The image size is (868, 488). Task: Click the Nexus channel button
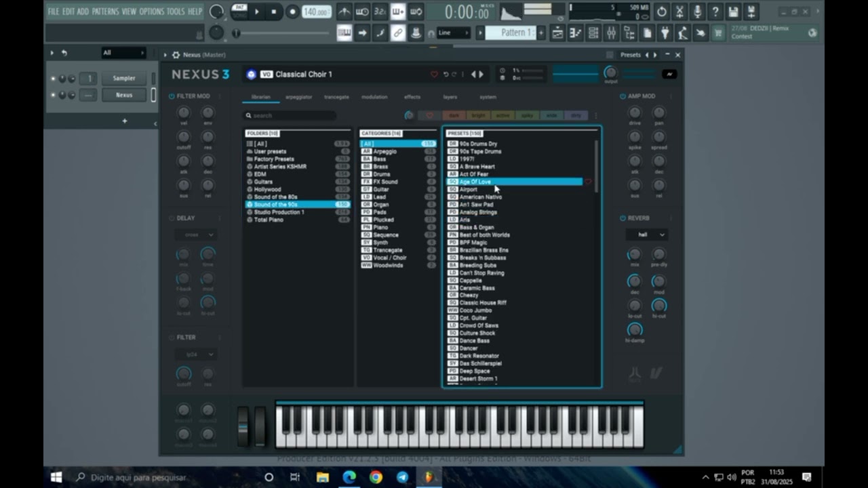(124, 95)
